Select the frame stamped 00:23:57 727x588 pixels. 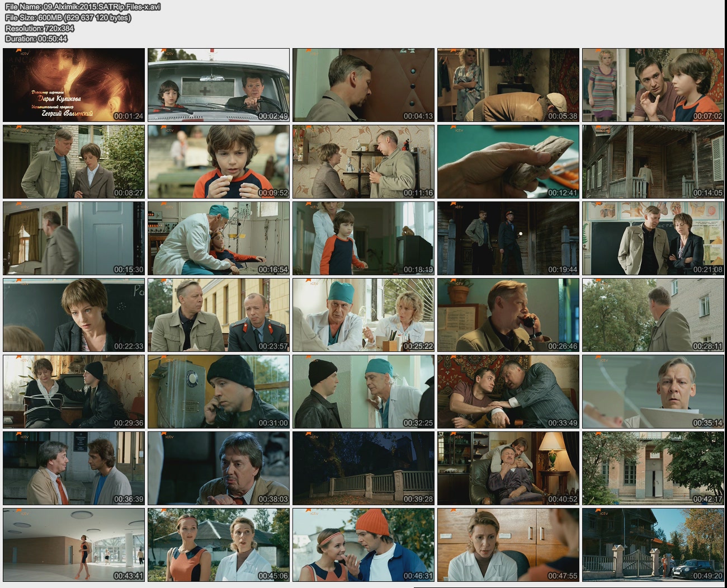pos(219,315)
